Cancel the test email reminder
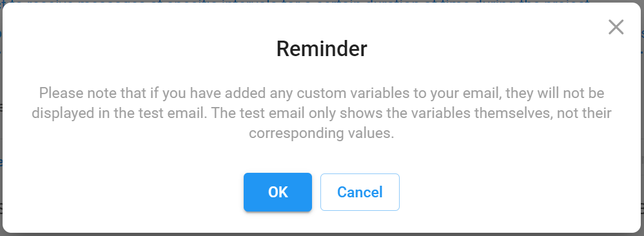 (360, 192)
